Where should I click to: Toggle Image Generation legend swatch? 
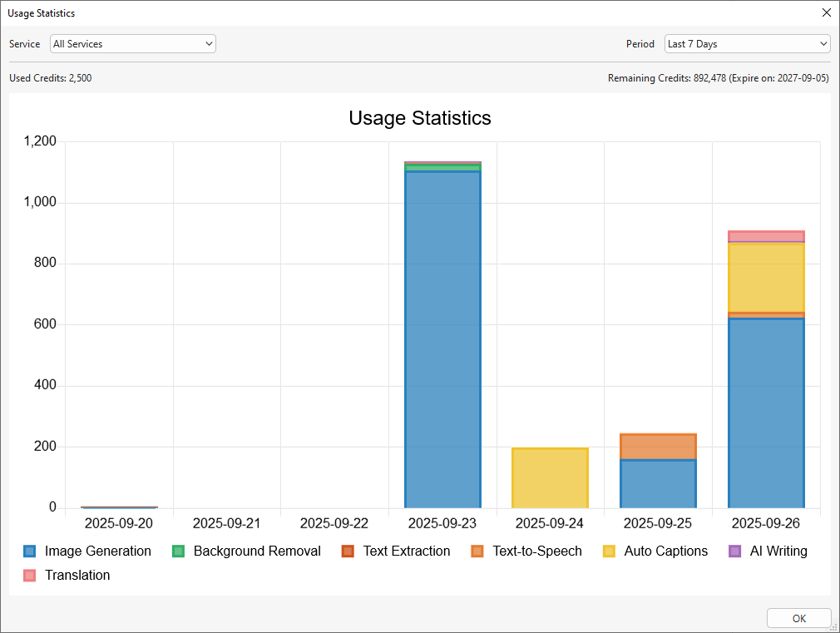tap(30, 551)
